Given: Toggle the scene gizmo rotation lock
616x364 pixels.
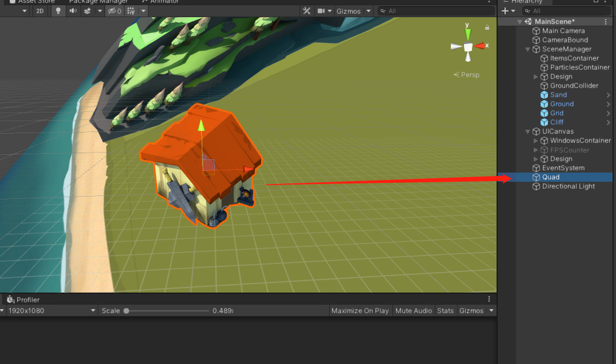Looking at the screenshot, I should pos(487,27).
